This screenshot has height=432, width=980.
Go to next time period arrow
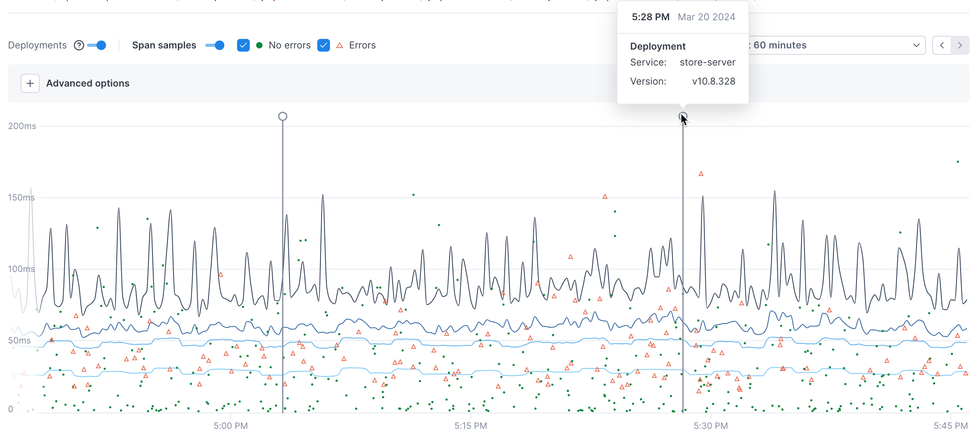tap(960, 45)
